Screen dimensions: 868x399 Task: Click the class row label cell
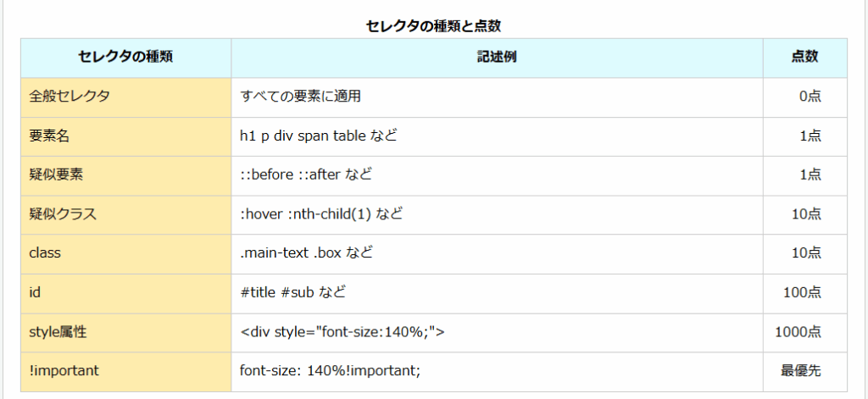click(x=125, y=254)
